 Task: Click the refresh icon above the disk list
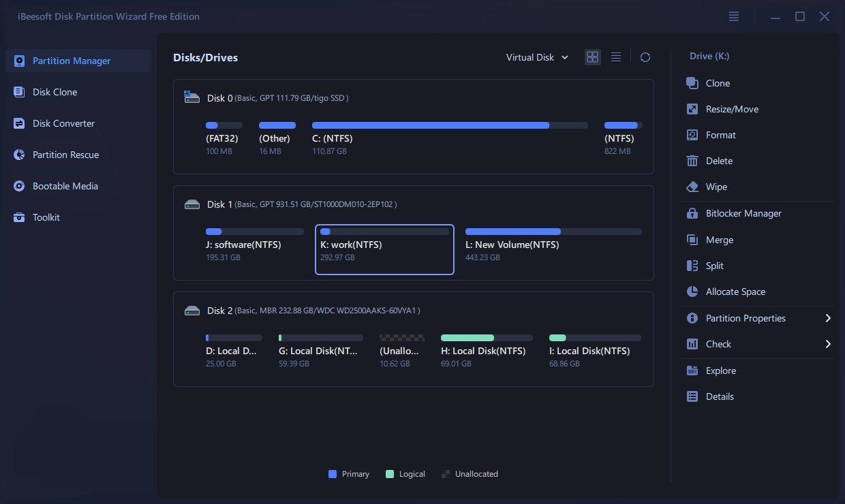click(x=645, y=57)
